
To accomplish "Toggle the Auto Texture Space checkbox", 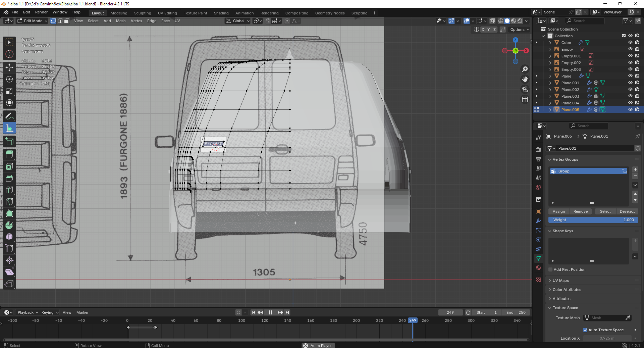I will click(x=585, y=330).
